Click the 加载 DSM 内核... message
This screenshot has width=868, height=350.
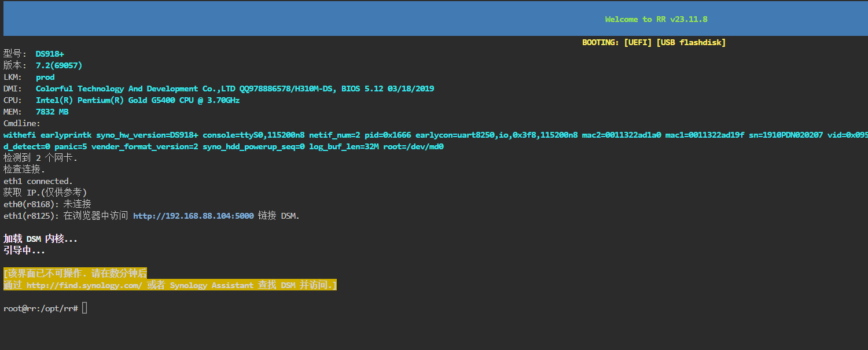(x=41, y=239)
